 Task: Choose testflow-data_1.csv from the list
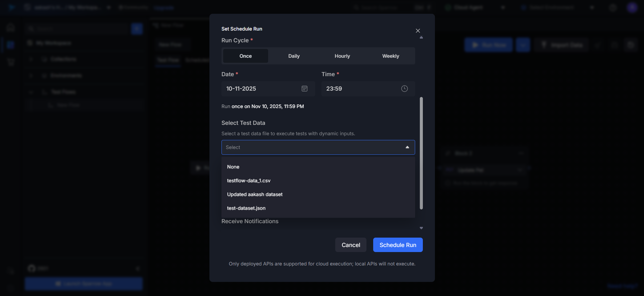pos(249,181)
